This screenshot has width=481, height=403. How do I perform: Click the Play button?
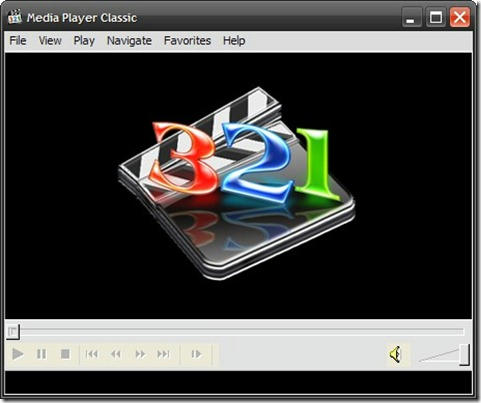pos(18,354)
